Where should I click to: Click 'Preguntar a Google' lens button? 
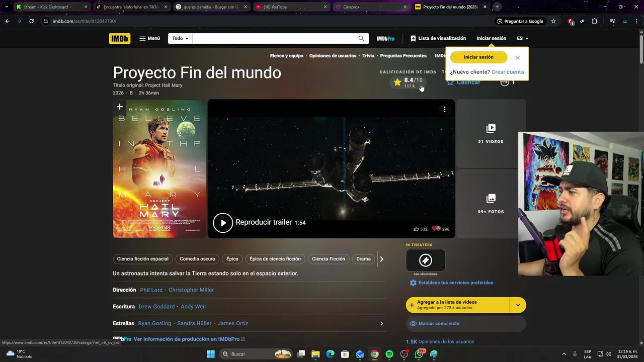(x=520, y=21)
